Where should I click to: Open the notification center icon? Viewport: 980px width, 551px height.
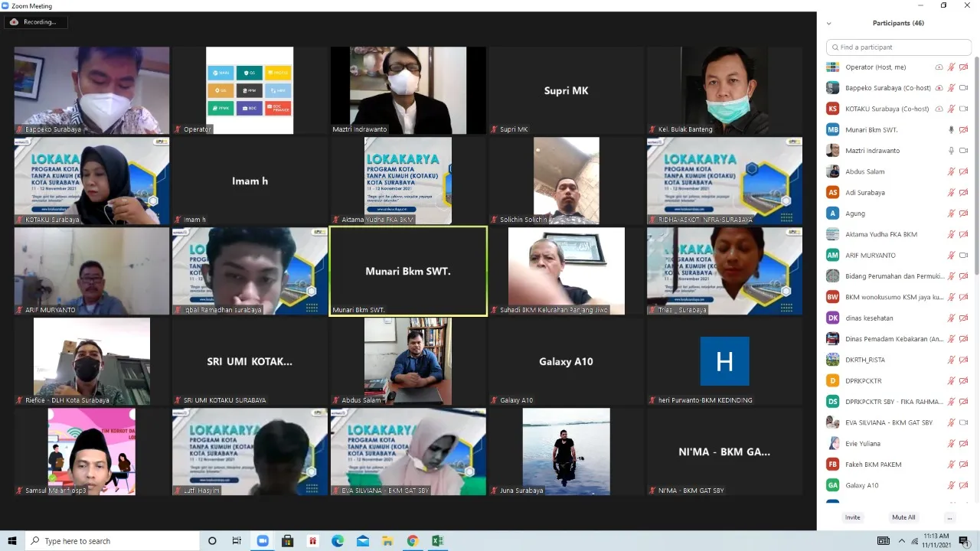(964, 541)
